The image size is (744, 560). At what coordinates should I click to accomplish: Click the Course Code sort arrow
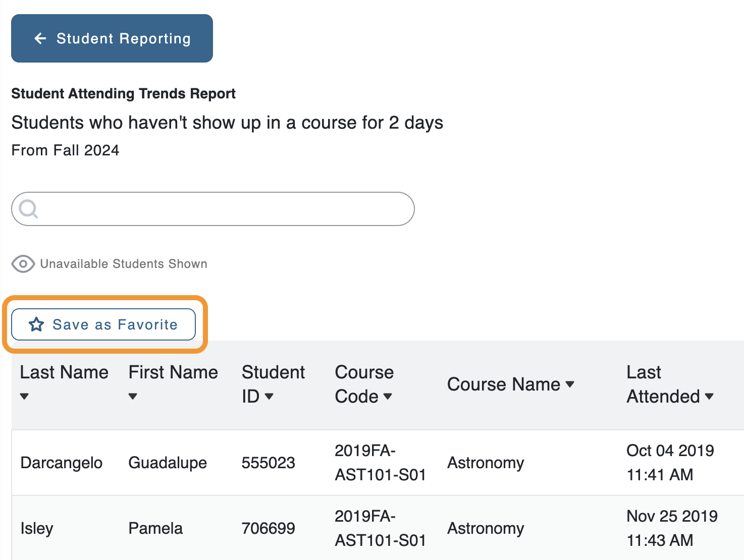[x=388, y=397]
